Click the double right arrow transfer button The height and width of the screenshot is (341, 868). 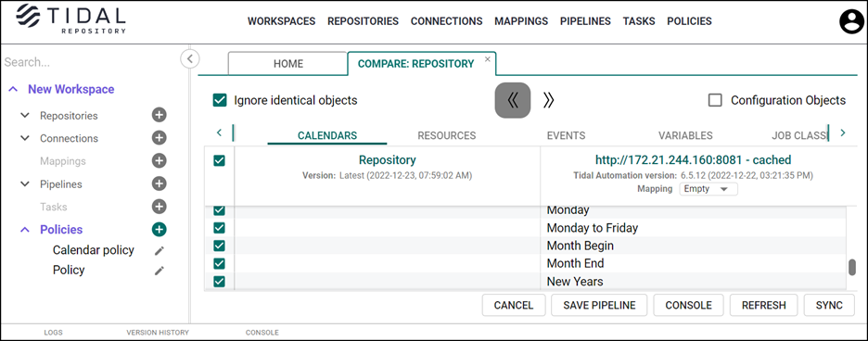coord(548,100)
